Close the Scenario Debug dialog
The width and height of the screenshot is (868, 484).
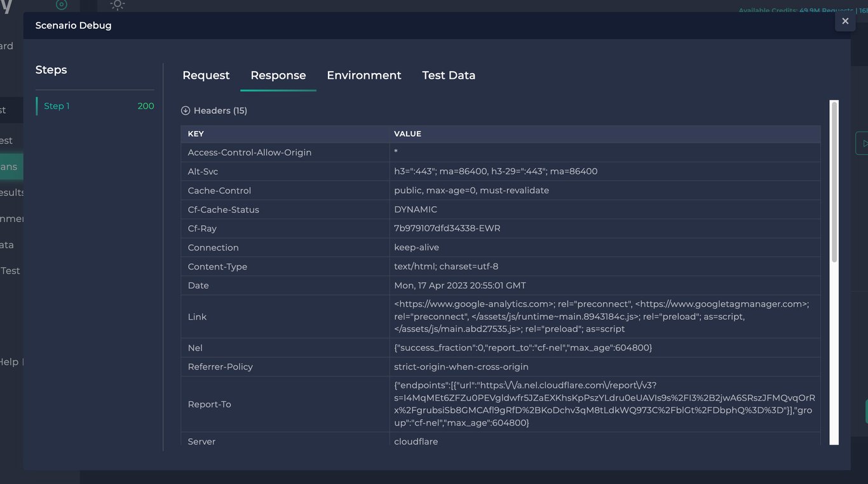(845, 20)
